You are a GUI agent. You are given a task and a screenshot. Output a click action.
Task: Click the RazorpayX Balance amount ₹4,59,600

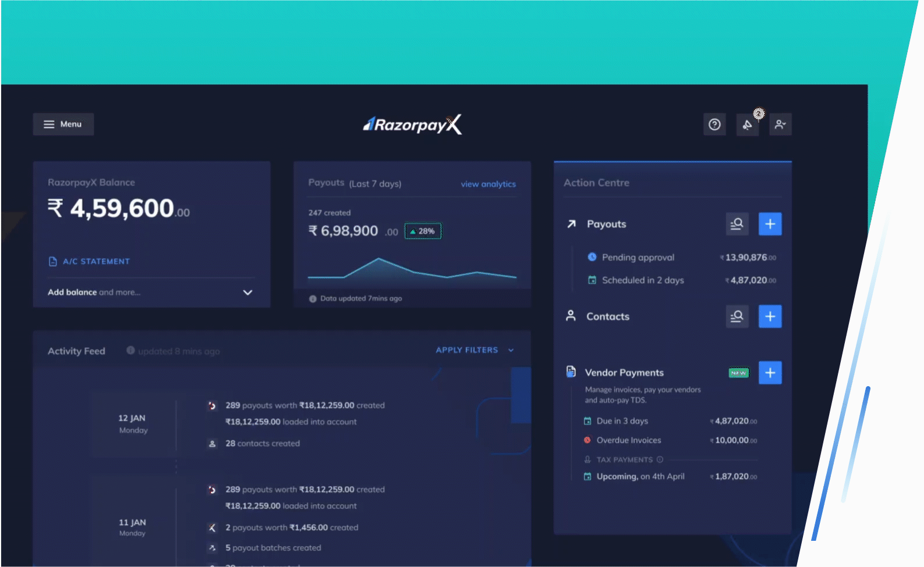pos(119,208)
